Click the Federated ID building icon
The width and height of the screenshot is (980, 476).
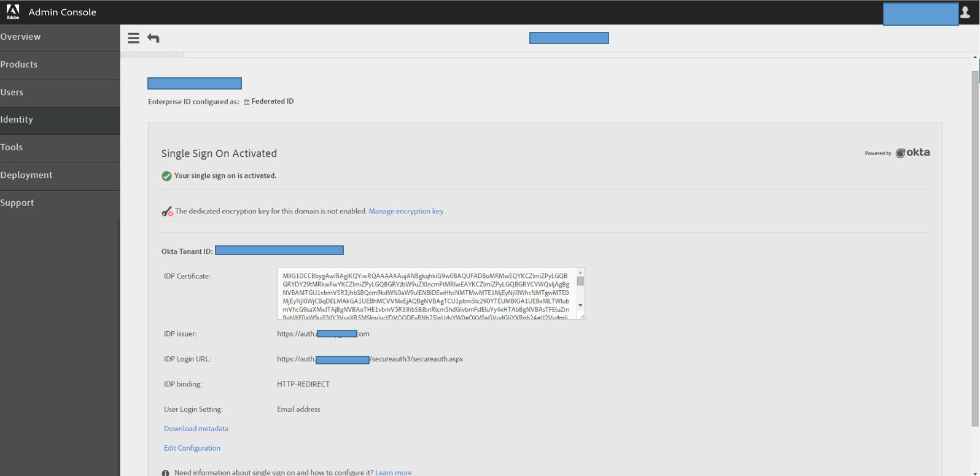(246, 102)
